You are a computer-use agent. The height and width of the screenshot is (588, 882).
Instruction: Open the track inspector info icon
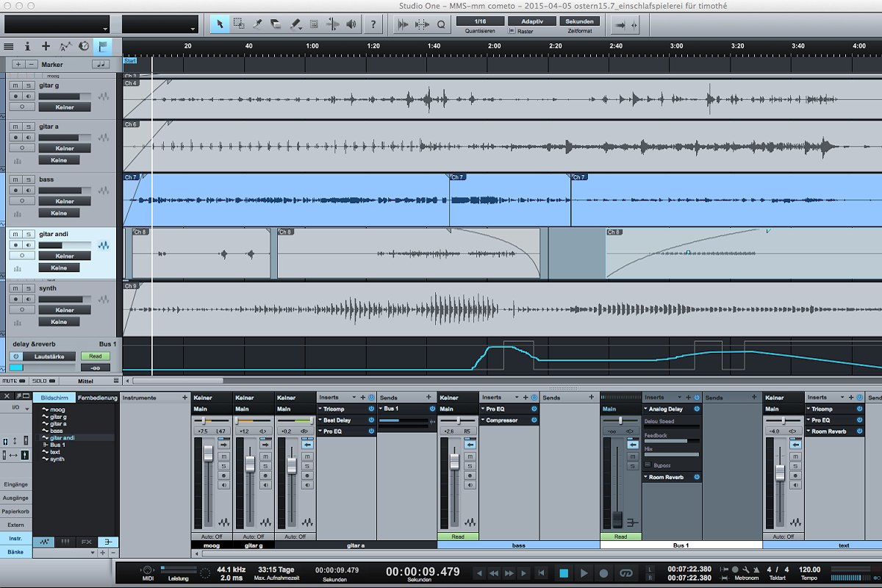coord(27,46)
